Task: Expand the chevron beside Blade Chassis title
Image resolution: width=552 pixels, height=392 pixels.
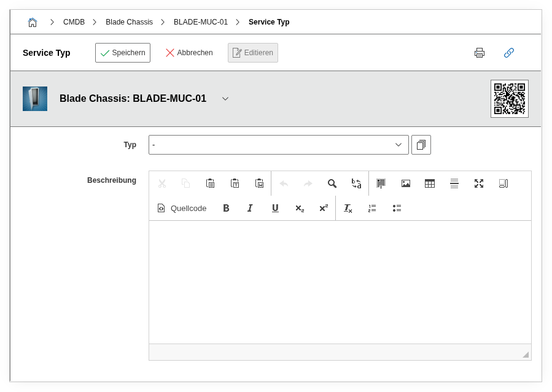Action: point(225,99)
